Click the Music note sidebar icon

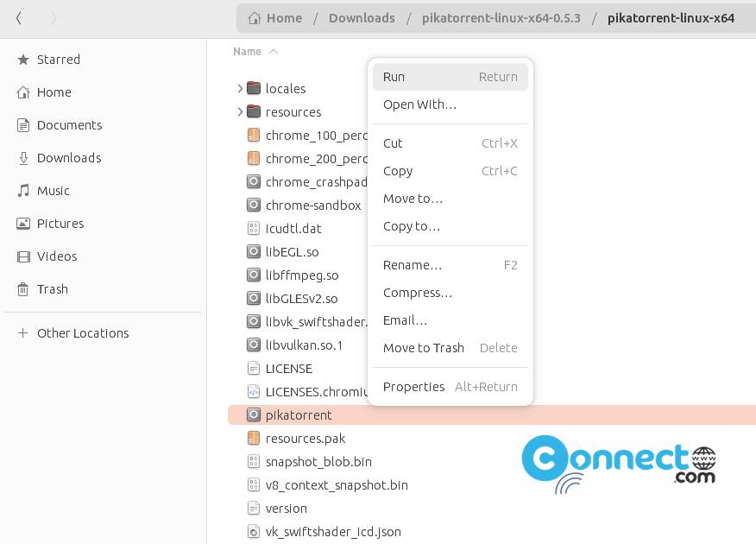(x=22, y=191)
